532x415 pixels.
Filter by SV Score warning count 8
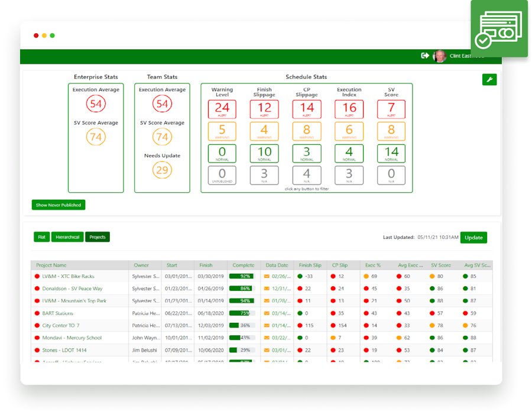[x=391, y=131]
